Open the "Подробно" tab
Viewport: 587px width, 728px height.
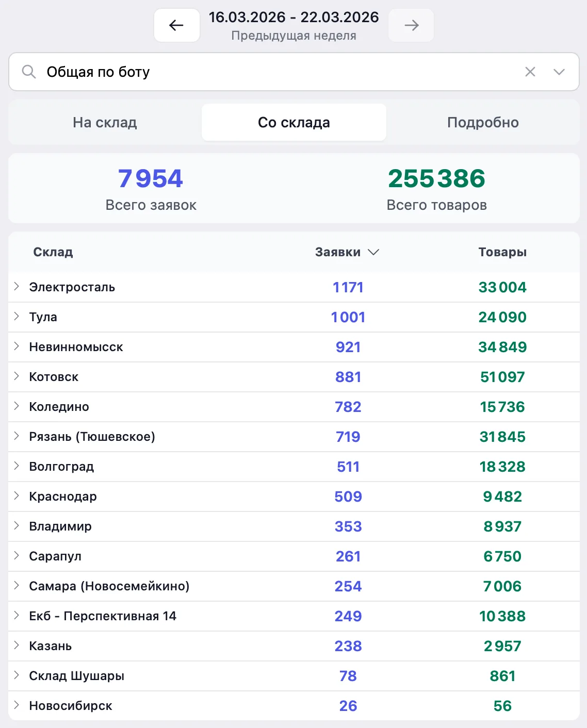(483, 122)
